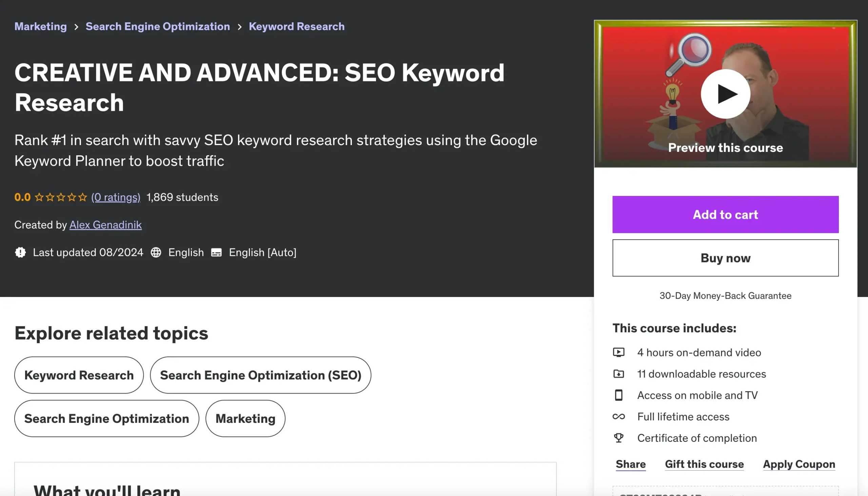
Task: Click the closed captions icon
Action: [x=216, y=253]
